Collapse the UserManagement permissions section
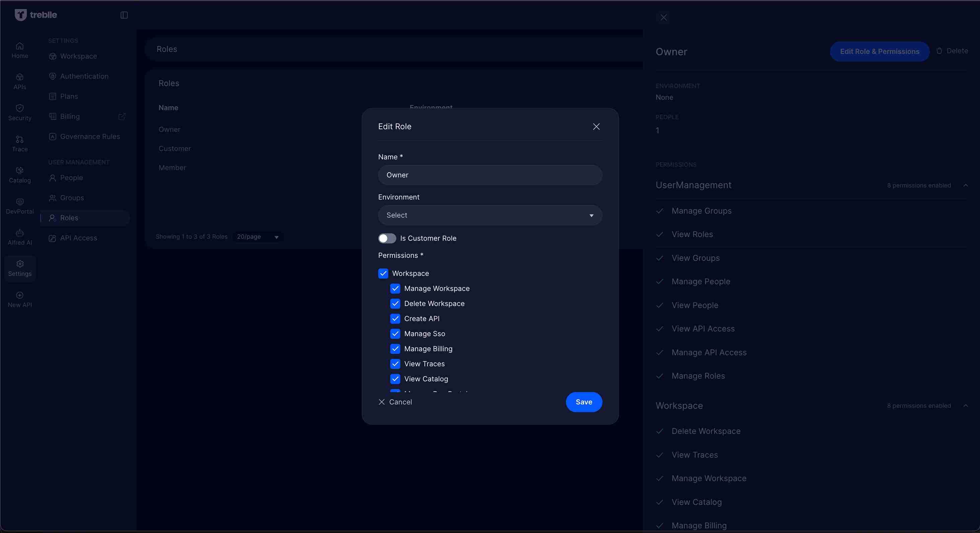Screen dimensions: 980x533 966,185
